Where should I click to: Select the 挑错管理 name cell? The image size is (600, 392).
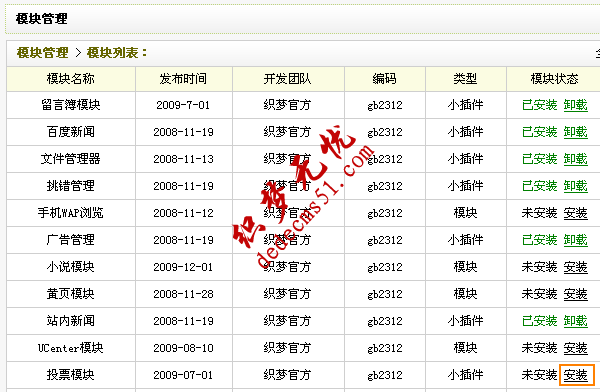point(71,186)
